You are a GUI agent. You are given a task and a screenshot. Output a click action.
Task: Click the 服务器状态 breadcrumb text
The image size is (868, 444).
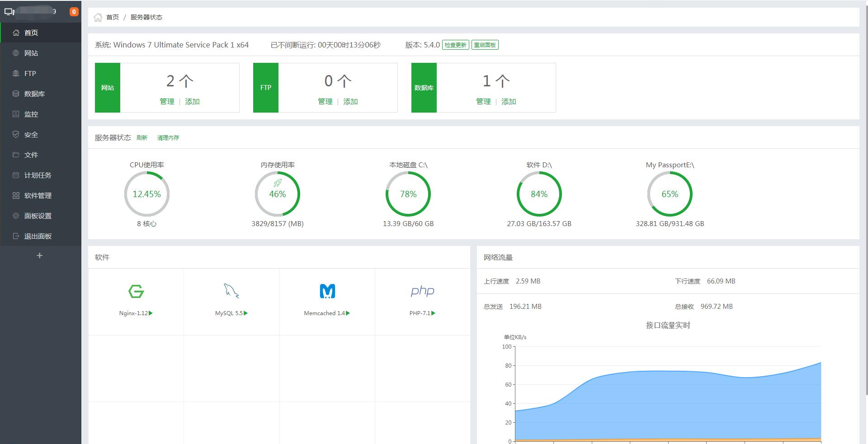[x=146, y=17]
